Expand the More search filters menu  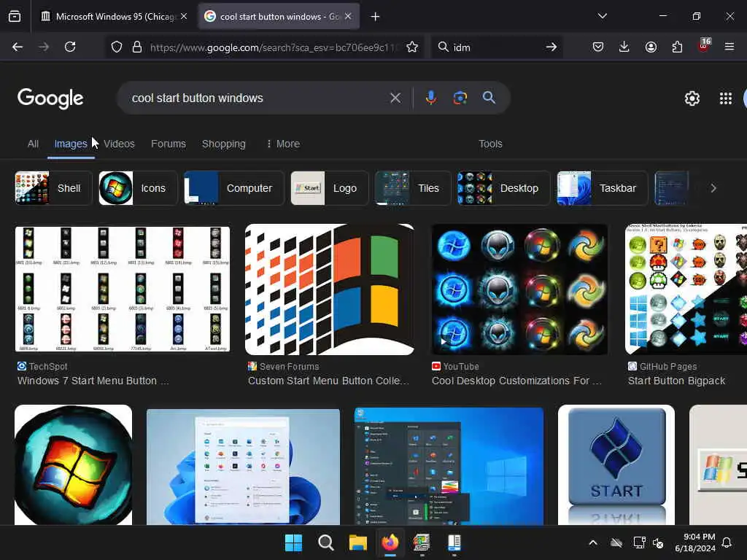(x=283, y=144)
